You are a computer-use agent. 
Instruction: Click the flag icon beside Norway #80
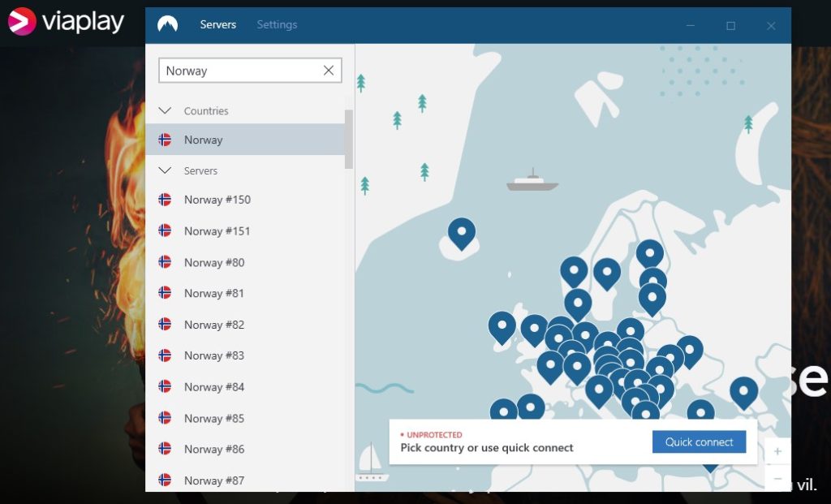click(165, 262)
